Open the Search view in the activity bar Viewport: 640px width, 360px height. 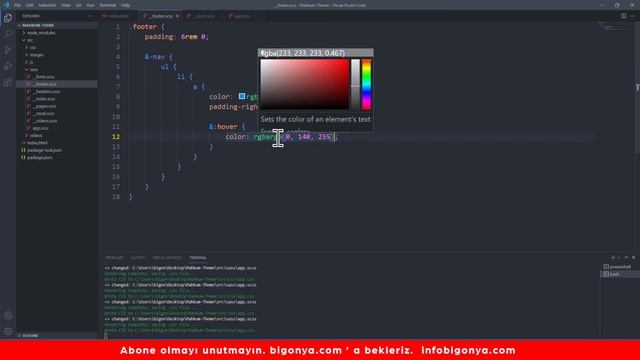point(8,34)
